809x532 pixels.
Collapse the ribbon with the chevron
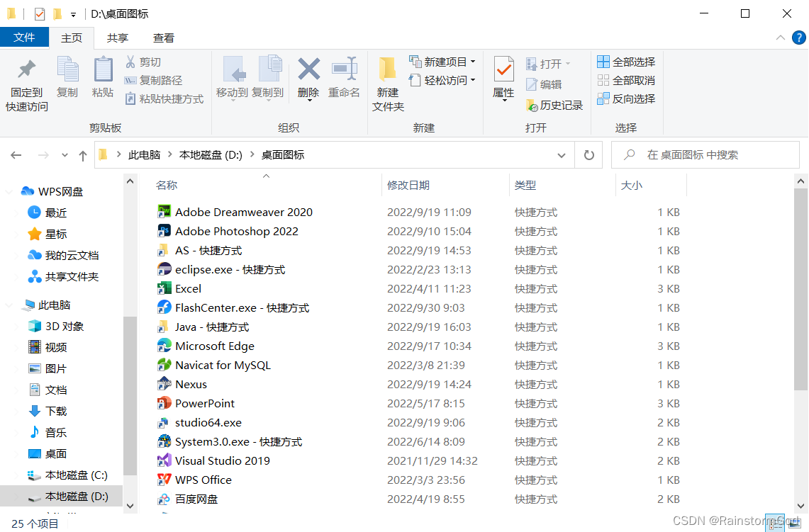click(x=780, y=38)
